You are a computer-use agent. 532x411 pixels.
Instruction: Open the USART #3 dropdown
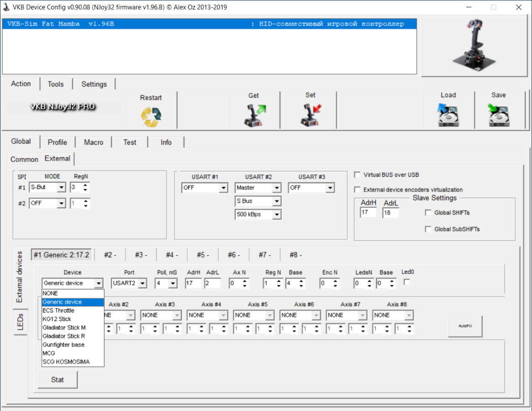tap(330, 188)
